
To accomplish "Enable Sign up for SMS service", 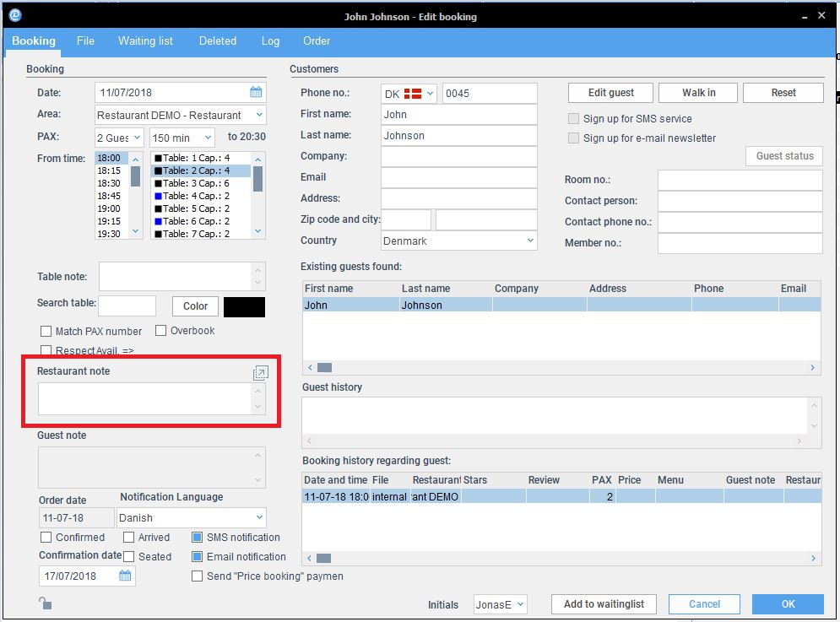I will [x=573, y=119].
